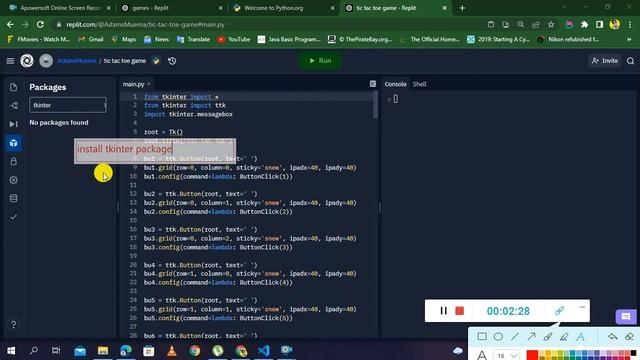Viewport: 640px width, 360px height.
Task: Toggle the recorder annotation pen icon
Action: point(559,311)
